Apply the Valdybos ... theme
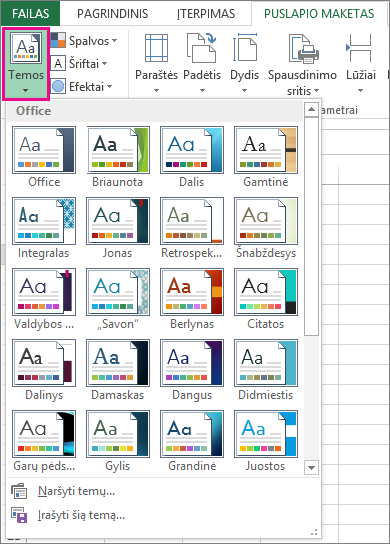The width and height of the screenshot is (390, 544). point(44,299)
